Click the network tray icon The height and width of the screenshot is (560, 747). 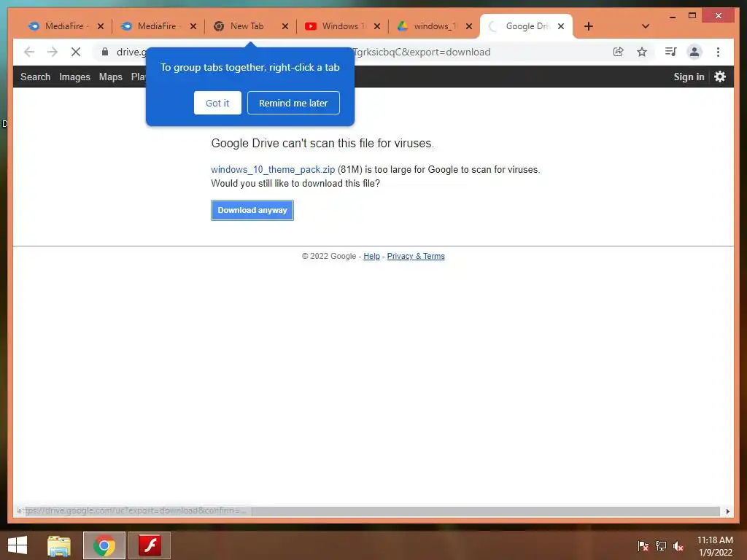pos(661,545)
